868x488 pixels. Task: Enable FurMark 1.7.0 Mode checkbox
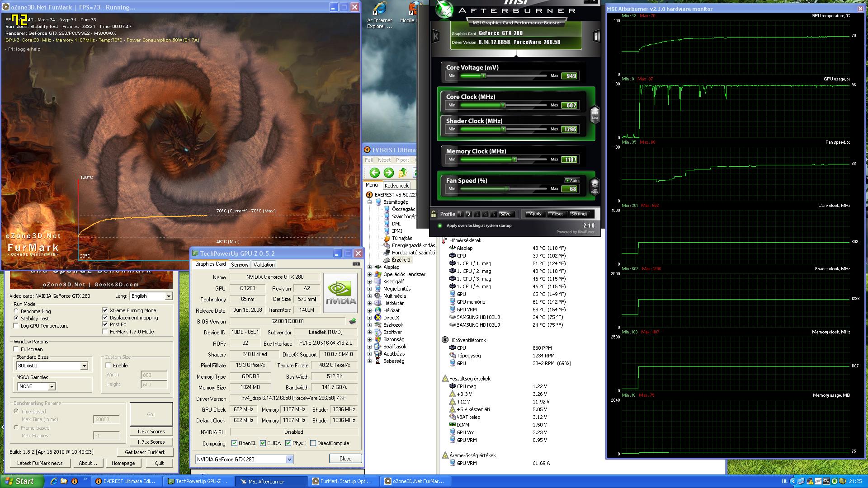tap(105, 332)
